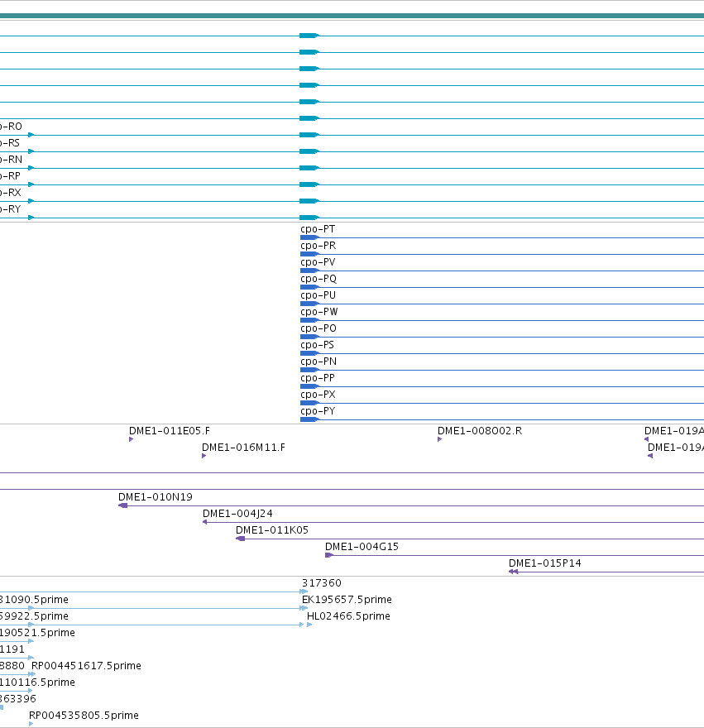Select the transcript label ending in -RY
Viewport: 704px width, 728px height.
point(11,209)
